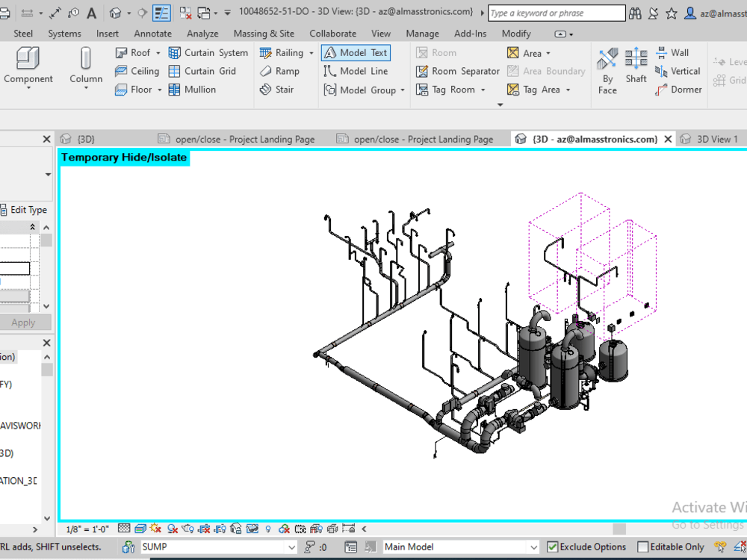This screenshot has height=560, width=747.
Task: Click the Stair tool icon
Action: click(266, 90)
